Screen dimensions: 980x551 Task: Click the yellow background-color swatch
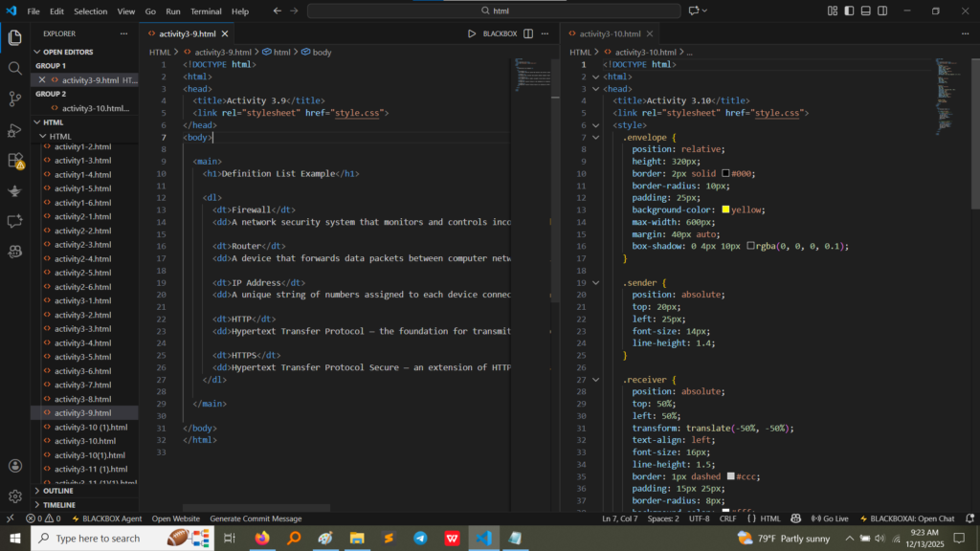(x=726, y=209)
